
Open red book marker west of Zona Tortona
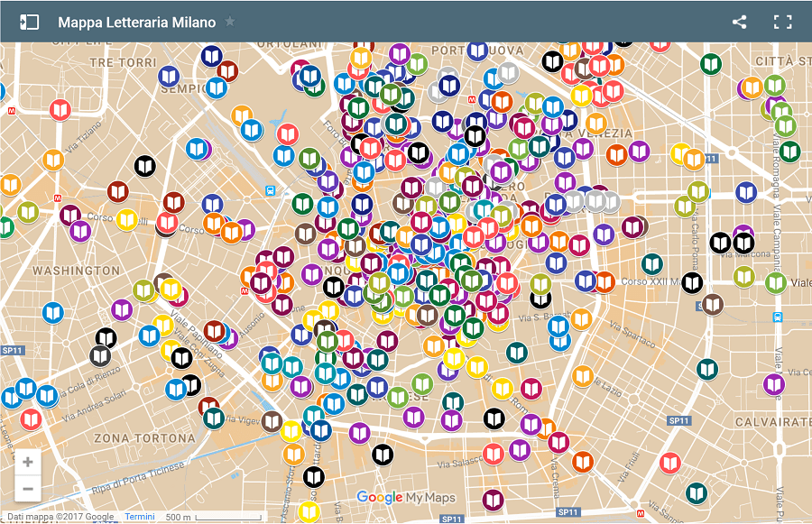[31, 419]
